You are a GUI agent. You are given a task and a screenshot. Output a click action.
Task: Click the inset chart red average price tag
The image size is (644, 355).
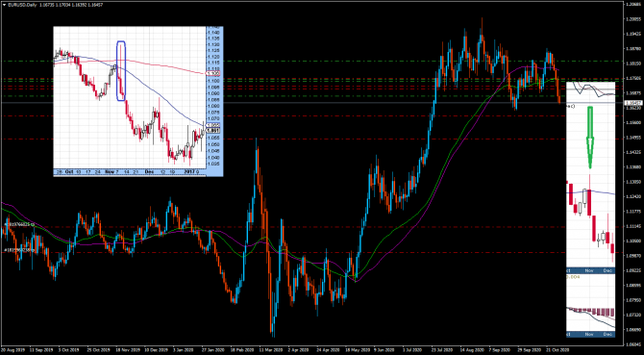coord(214,73)
